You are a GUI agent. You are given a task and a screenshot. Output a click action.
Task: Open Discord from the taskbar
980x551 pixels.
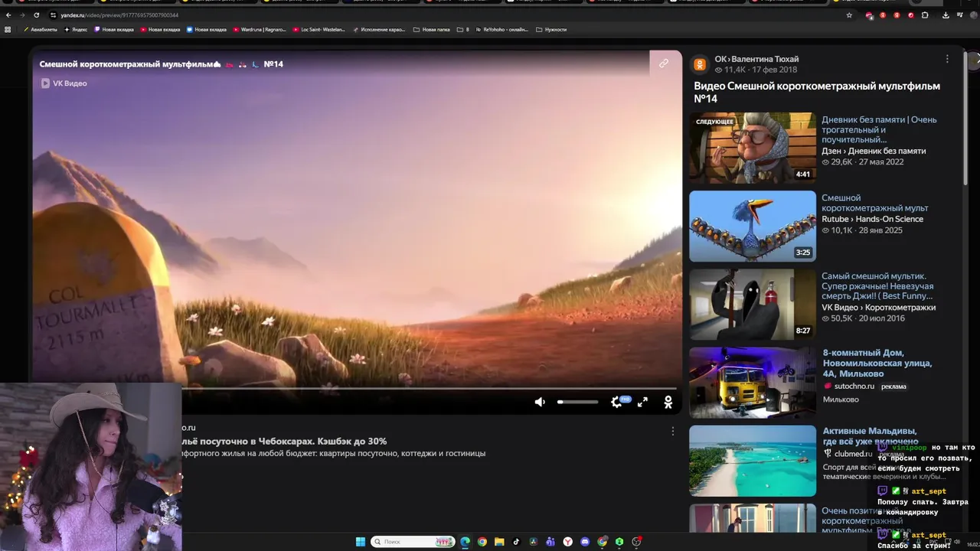585,542
